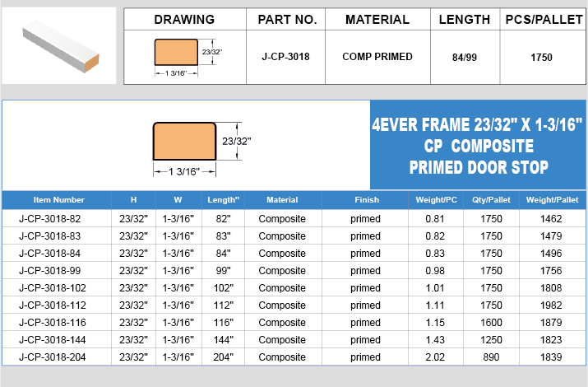Select the LENGTH header in top table
The image size is (588, 387).
click(x=465, y=20)
